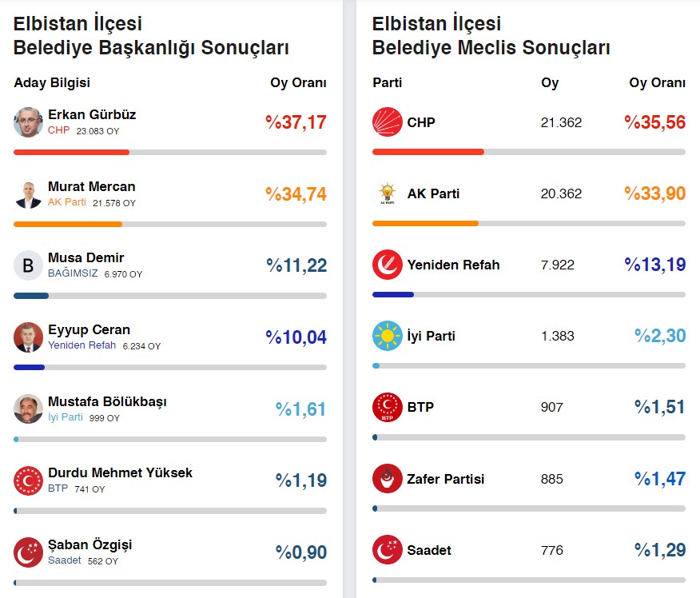
Task: Click the orange Murat Mercan vote bar
Action: click(x=68, y=224)
